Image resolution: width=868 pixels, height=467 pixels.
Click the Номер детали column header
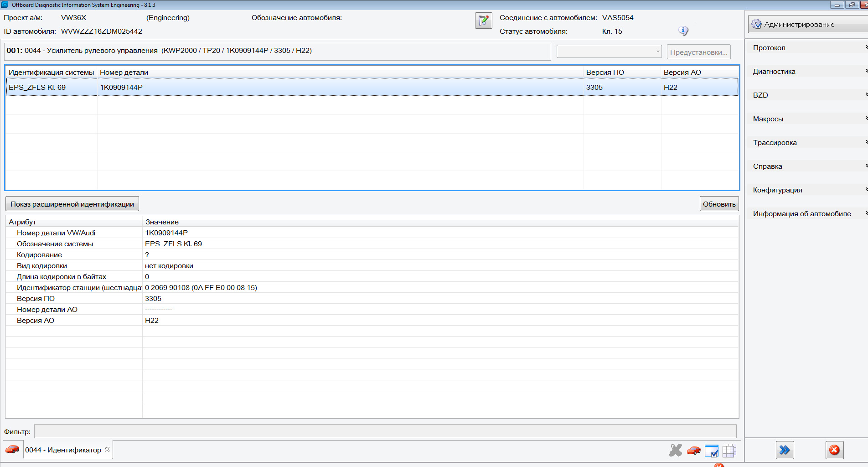[340, 73]
